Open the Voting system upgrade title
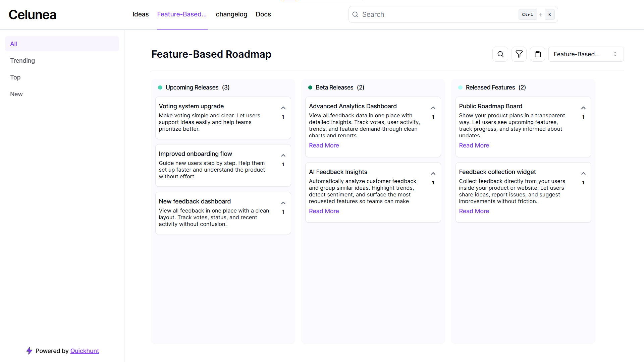The height and width of the screenshot is (362, 644). click(191, 106)
